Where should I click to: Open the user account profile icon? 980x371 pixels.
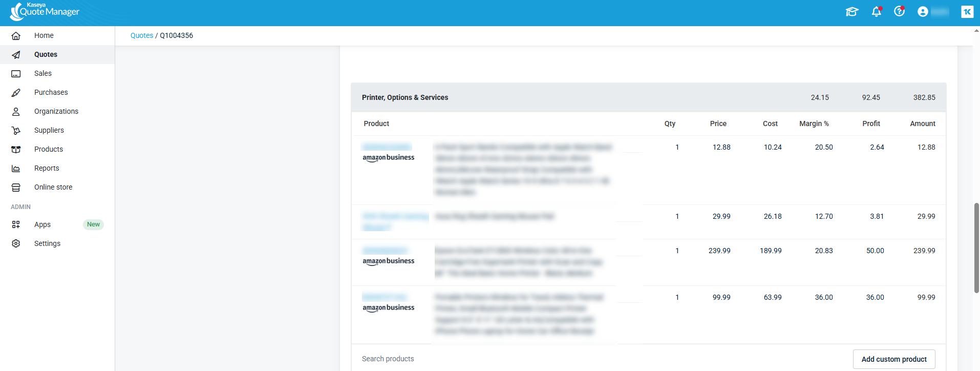coord(923,12)
